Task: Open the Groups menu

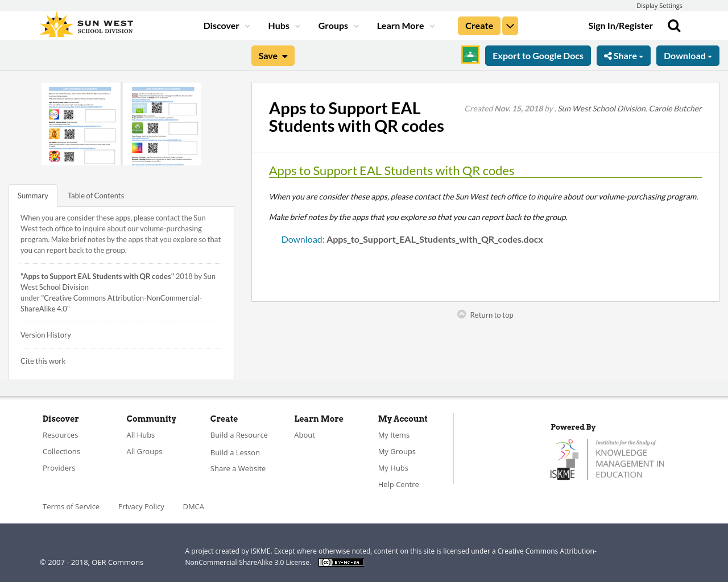Action: point(338,25)
